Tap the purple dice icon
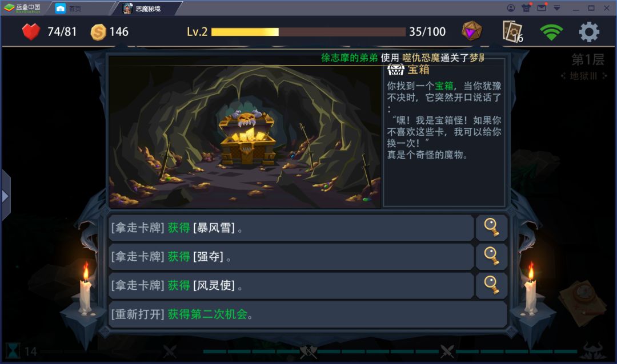The width and height of the screenshot is (617, 364). click(472, 31)
